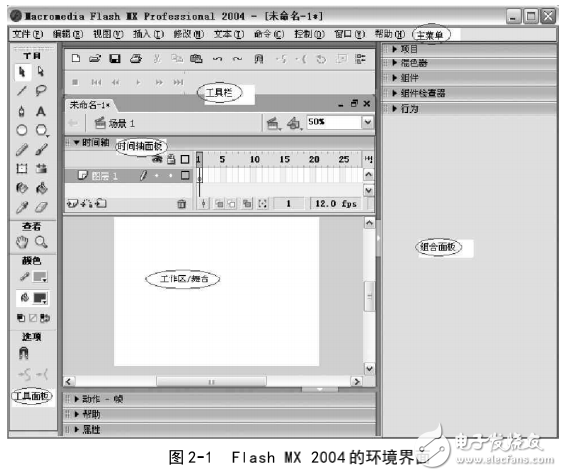Toggle all layers outline header square
Screen dimensions: 562x476
point(185,159)
